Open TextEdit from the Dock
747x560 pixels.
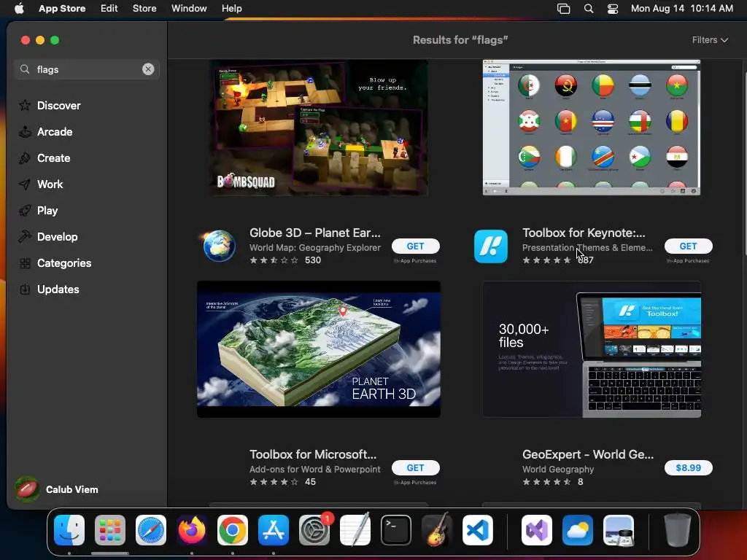click(x=355, y=530)
